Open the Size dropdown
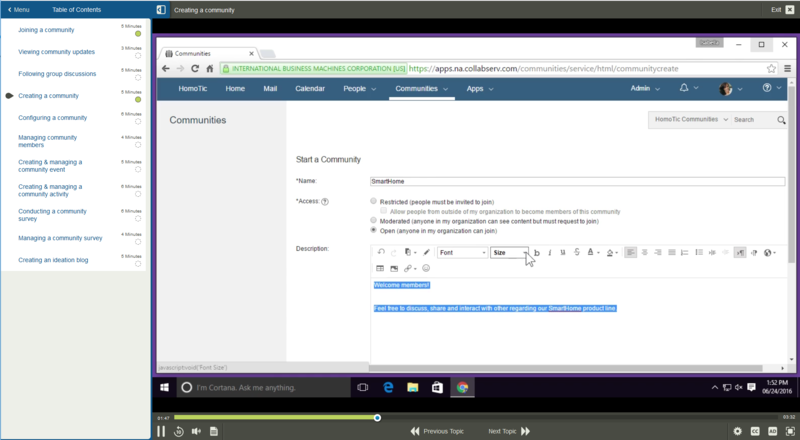Screen dimensions: 800x440 pos(509,253)
